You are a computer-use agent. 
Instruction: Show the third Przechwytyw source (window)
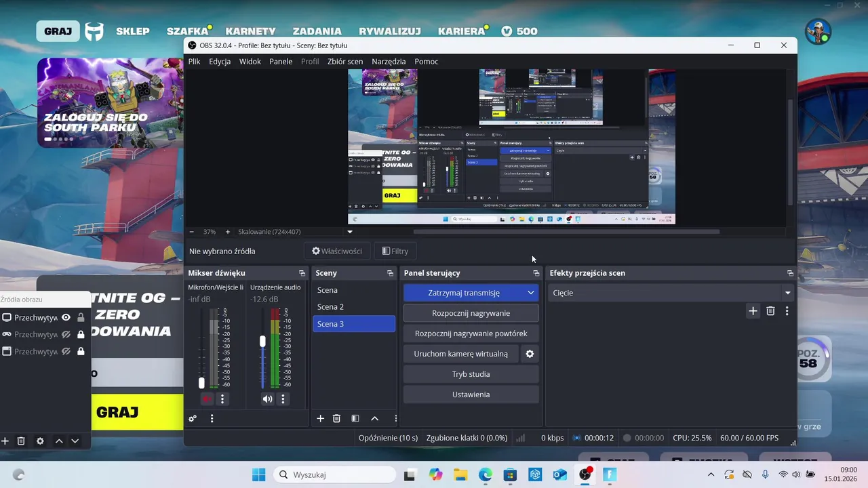coord(66,351)
